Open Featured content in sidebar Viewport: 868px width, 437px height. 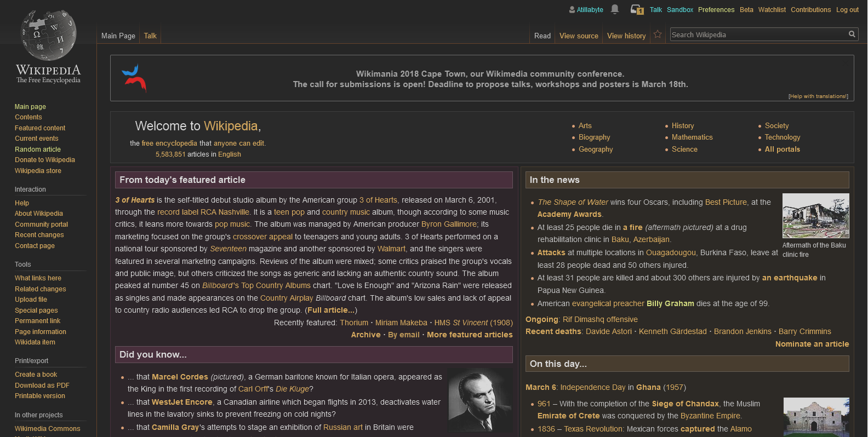pos(40,128)
